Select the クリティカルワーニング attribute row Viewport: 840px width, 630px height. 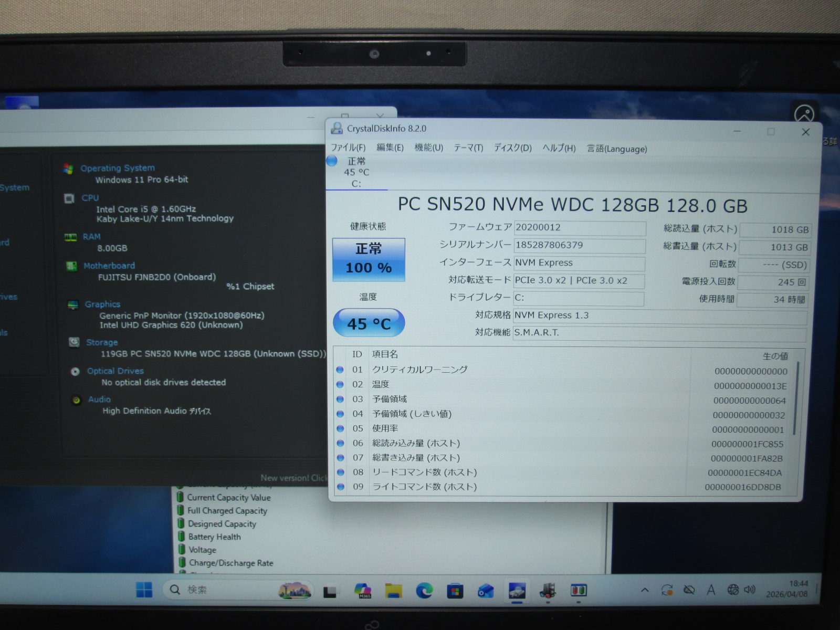click(x=419, y=370)
